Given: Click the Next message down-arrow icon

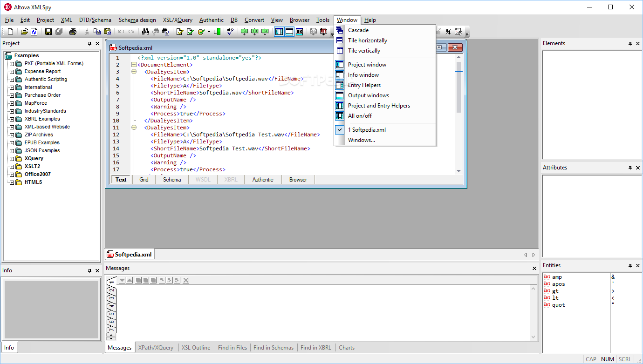Looking at the screenshot, I should [x=122, y=280].
